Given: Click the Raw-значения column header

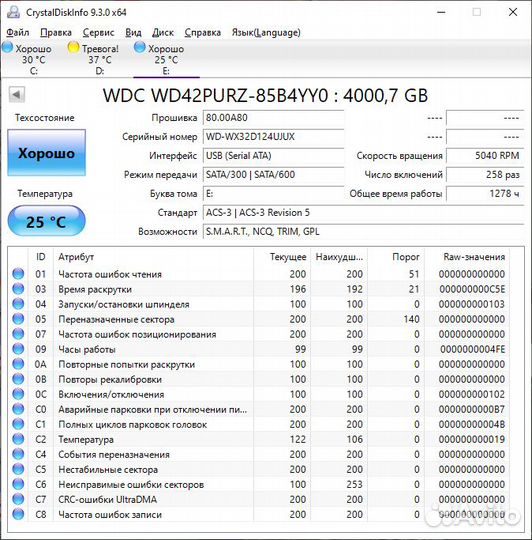Looking at the screenshot, I should pos(467,257).
